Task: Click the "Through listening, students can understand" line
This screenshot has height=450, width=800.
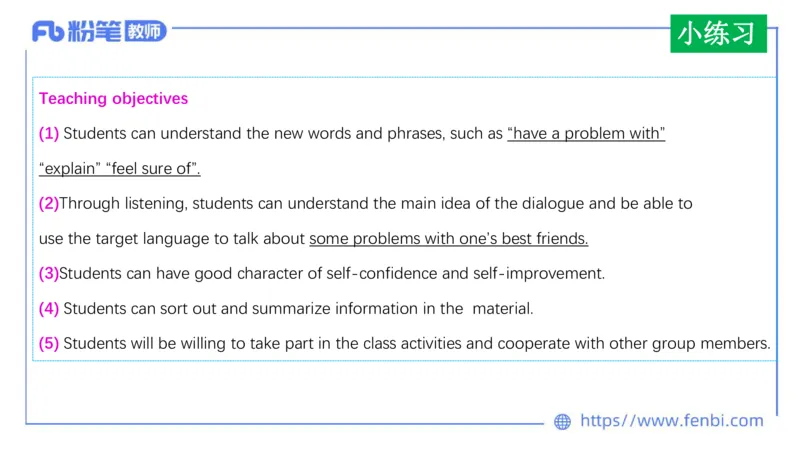Action: 376,204
